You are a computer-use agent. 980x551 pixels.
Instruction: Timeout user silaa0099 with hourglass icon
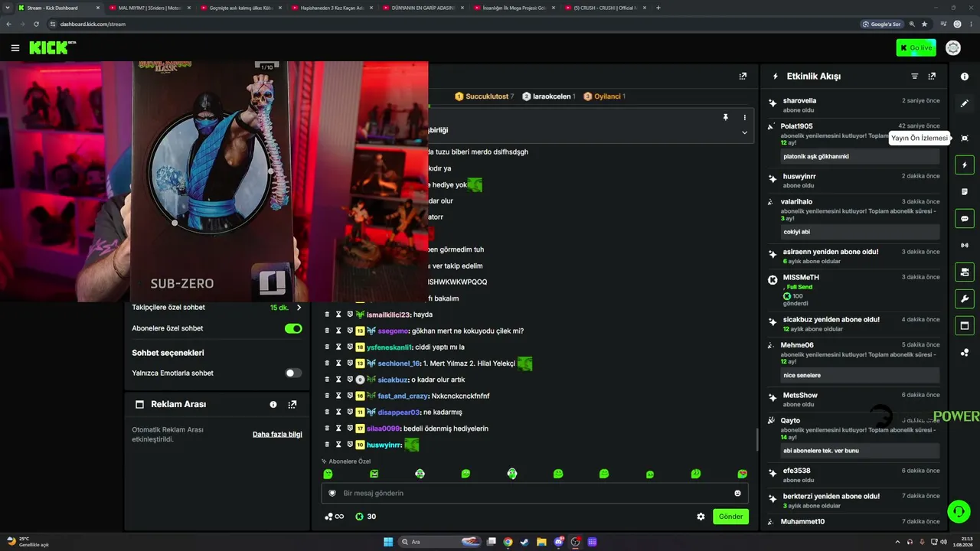coord(338,429)
